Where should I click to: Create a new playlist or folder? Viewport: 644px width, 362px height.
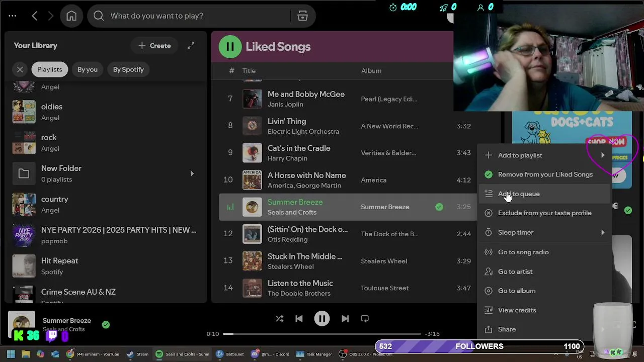click(154, 46)
